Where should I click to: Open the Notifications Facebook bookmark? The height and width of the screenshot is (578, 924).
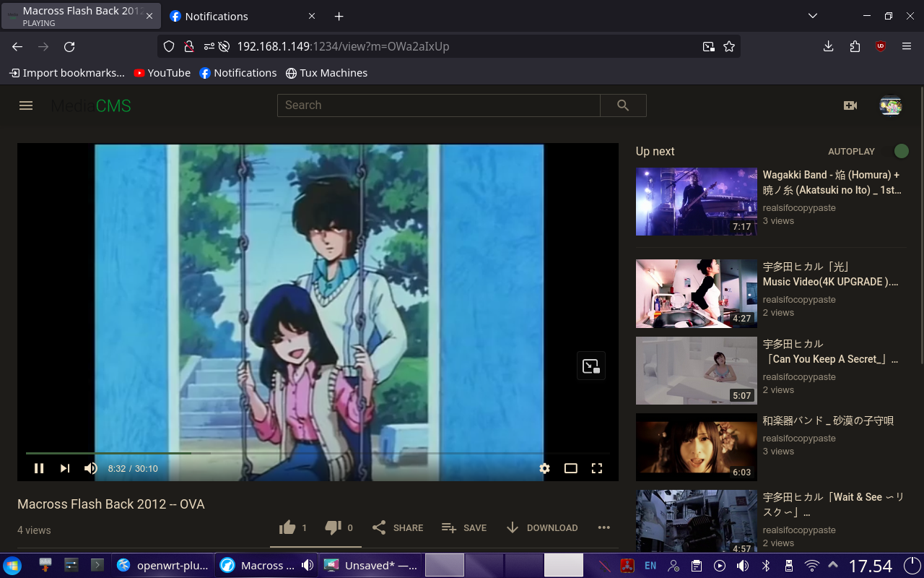pyautogui.click(x=238, y=73)
